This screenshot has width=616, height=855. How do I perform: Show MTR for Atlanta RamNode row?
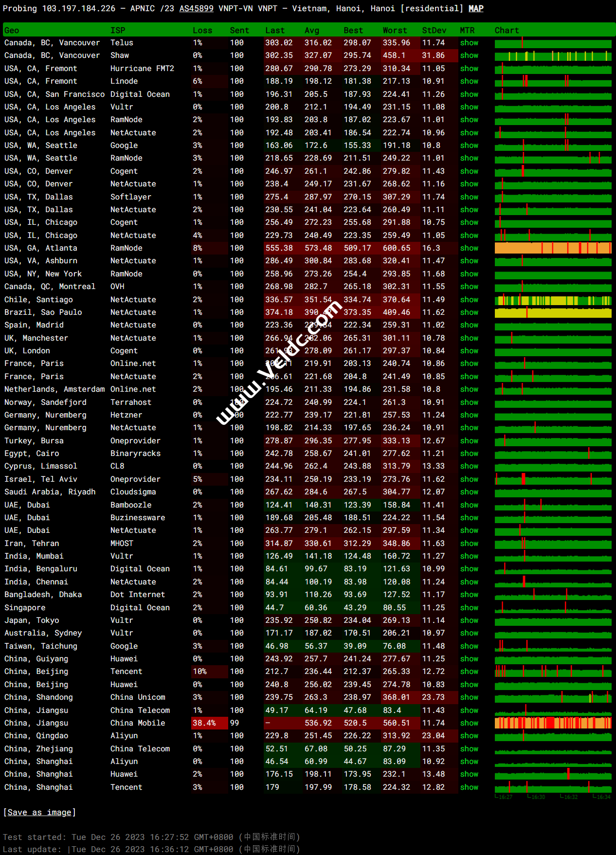tap(469, 248)
